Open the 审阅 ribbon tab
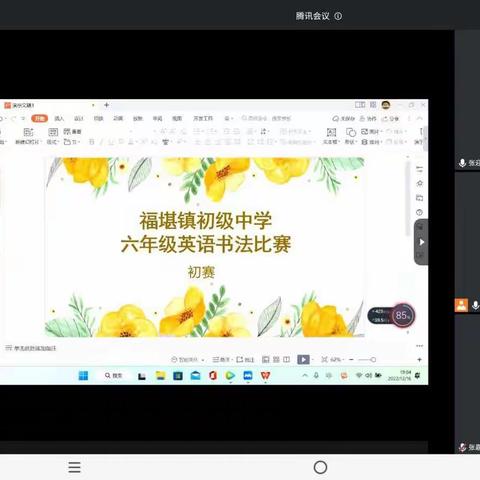This screenshot has height=480, width=480. click(x=157, y=118)
